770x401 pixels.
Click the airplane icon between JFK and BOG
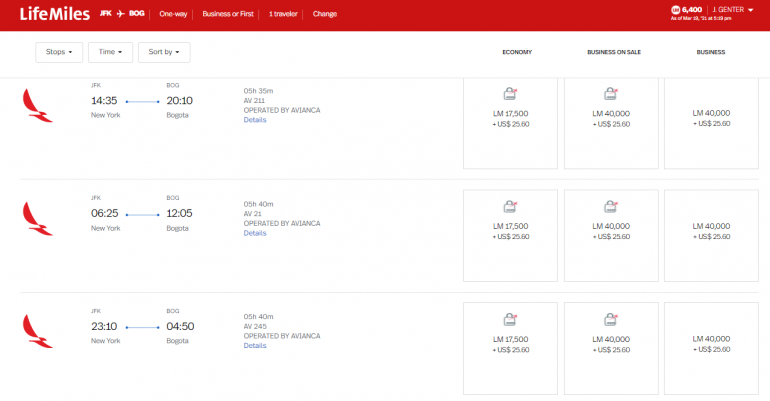[121, 15]
